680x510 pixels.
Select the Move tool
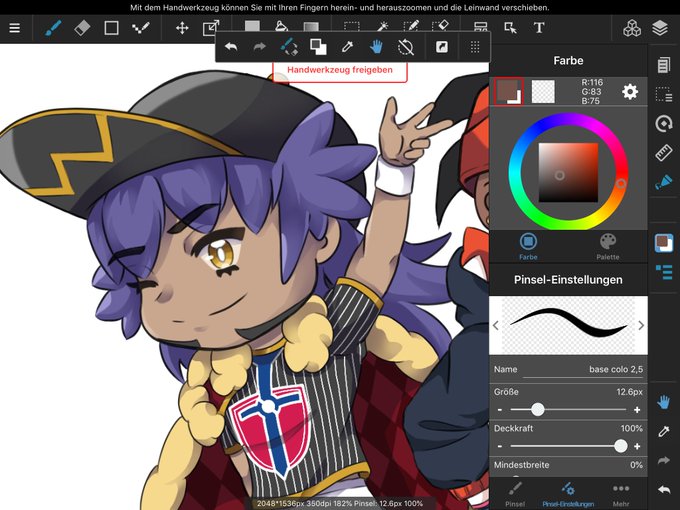[x=182, y=28]
